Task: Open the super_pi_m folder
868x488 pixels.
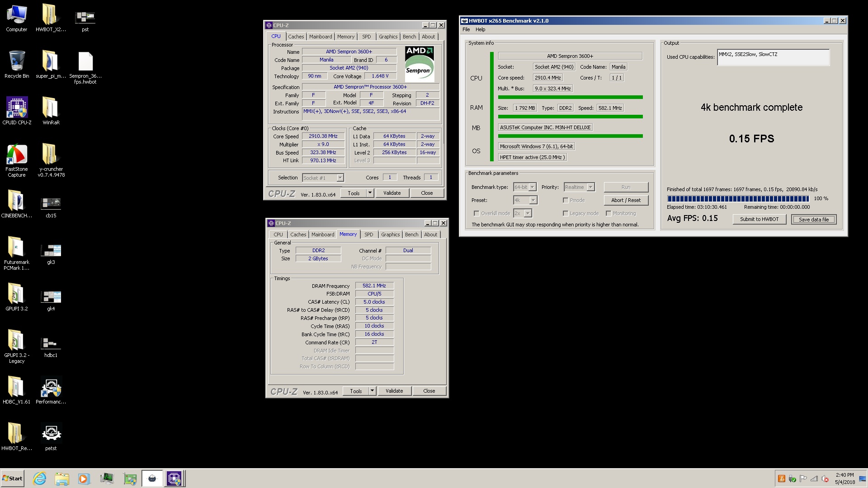Action: point(51,65)
